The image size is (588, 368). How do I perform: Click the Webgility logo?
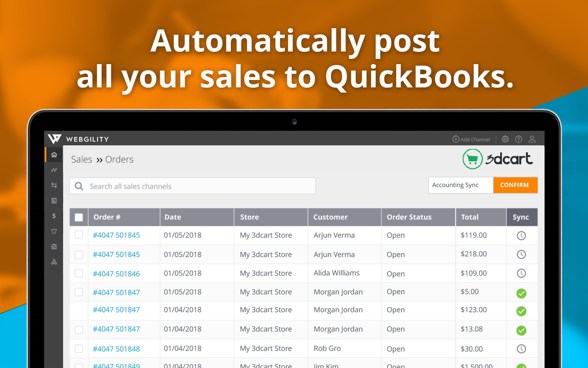click(78, 139)
